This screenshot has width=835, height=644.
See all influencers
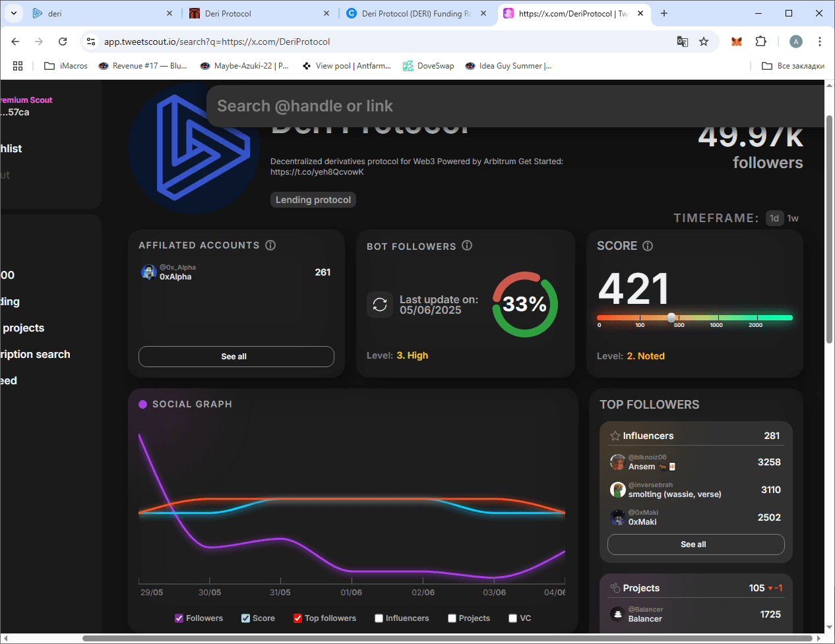pos(696,544)
